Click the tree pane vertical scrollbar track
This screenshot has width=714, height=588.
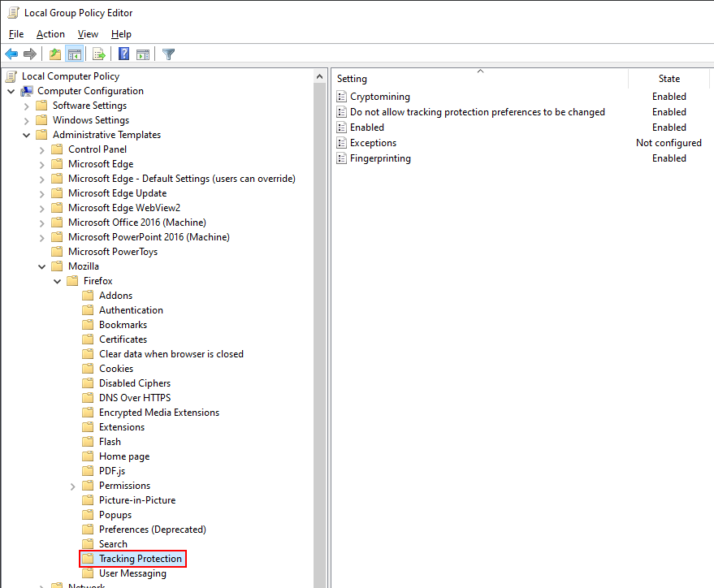[x=320, y=335]
